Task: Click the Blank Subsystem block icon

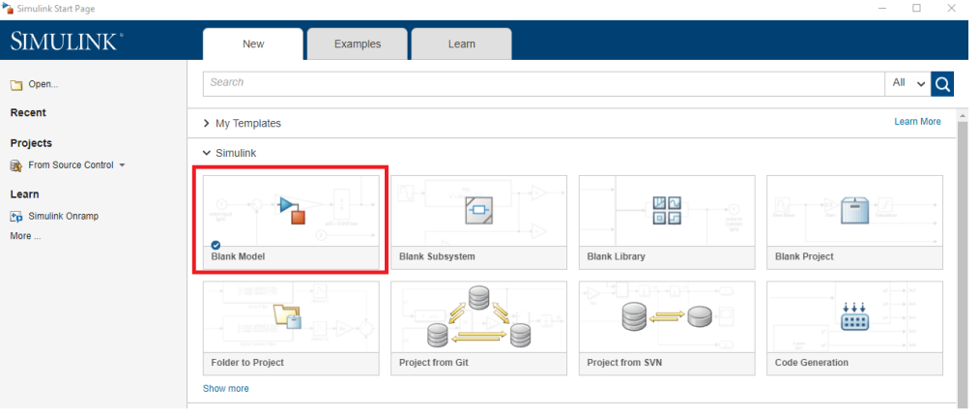Action: click(479, 210)
